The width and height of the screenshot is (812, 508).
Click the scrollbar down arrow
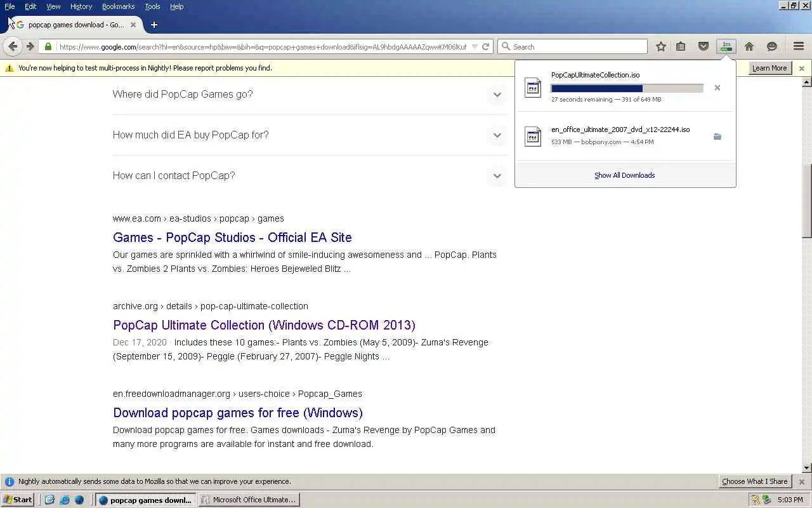coord(807,468)
